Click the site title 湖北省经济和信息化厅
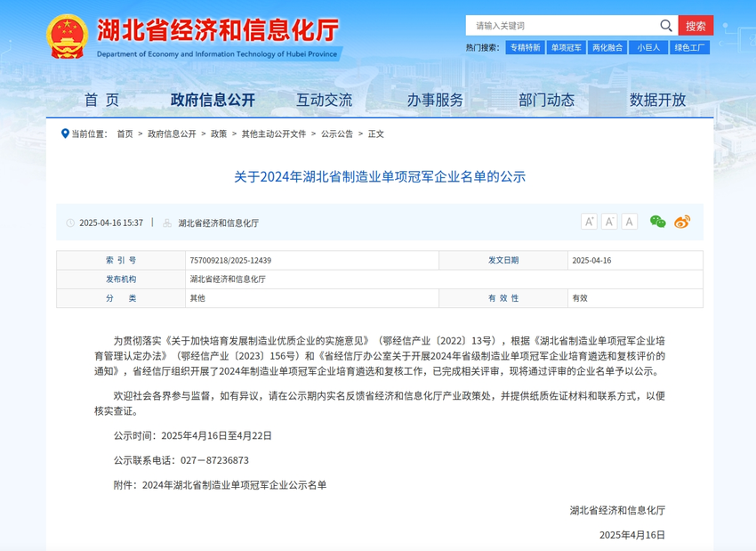This screenshot has height=551, width=756. click(x=218, y=30)
